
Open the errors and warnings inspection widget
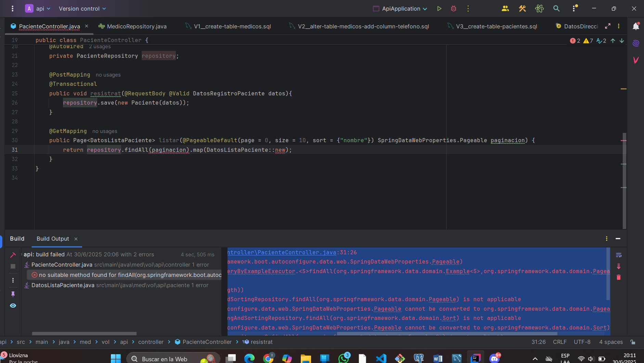tap(588, 41)
